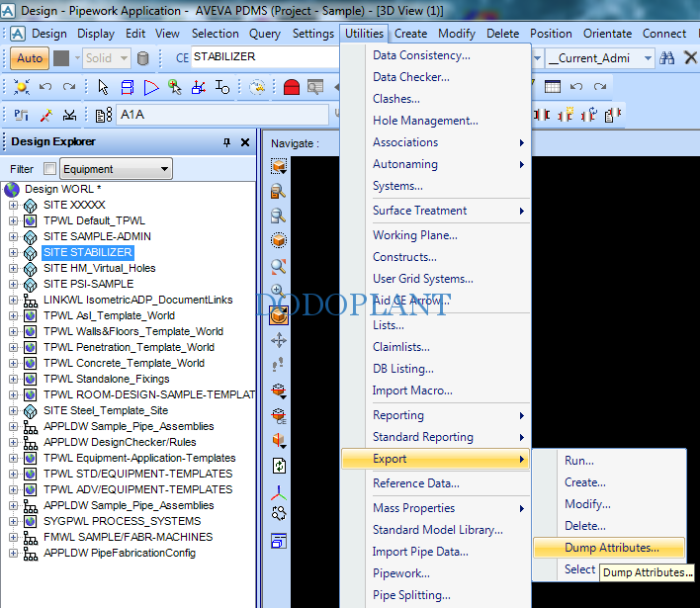Viewport: 700px width, 608px height.
Task: Select TPWL Concrete_Template_World item
Action: [124, 363]
